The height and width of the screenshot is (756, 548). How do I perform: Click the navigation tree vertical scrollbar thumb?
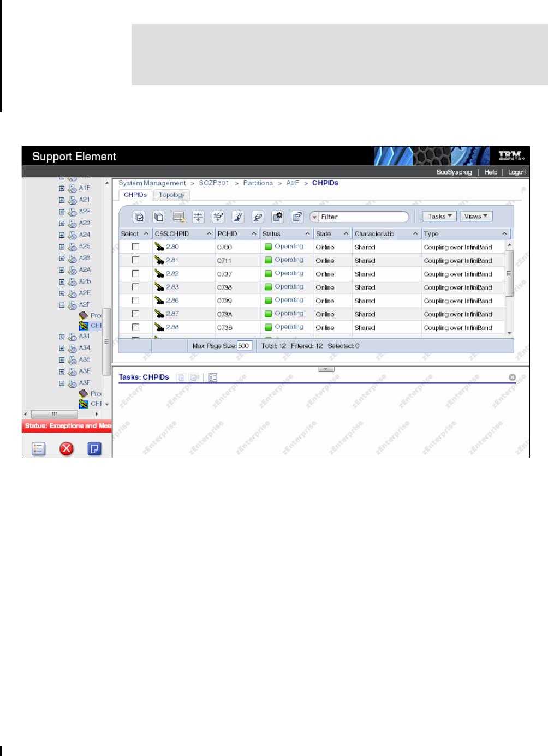click(x=106, y=341)
